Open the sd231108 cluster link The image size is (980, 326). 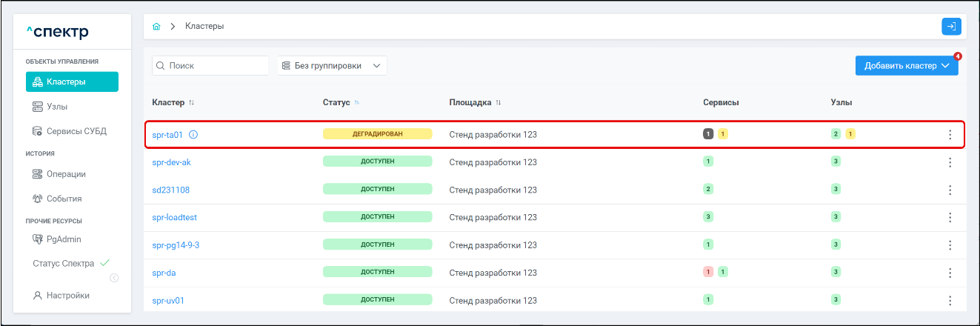[x=170, y=190]
